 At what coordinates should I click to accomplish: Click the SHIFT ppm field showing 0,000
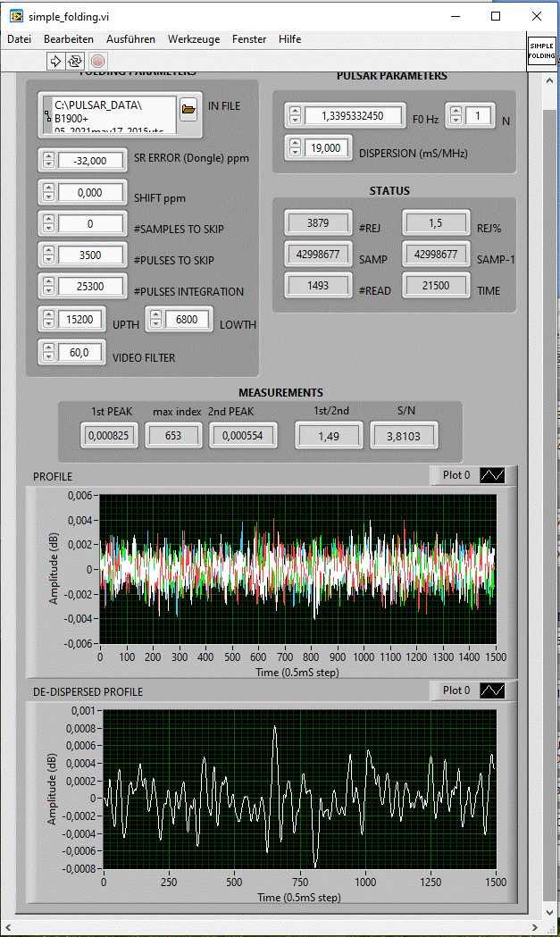[x=90, y=192]
